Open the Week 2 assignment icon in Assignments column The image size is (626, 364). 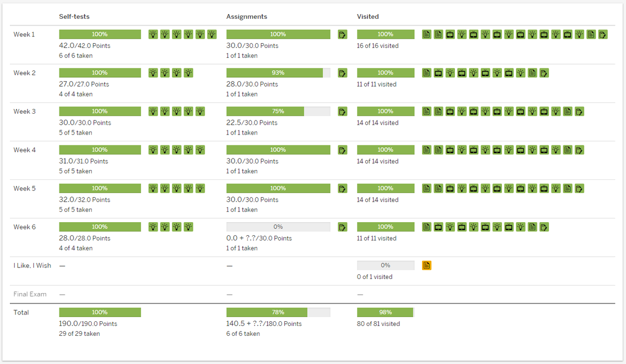tap(342, 73)
